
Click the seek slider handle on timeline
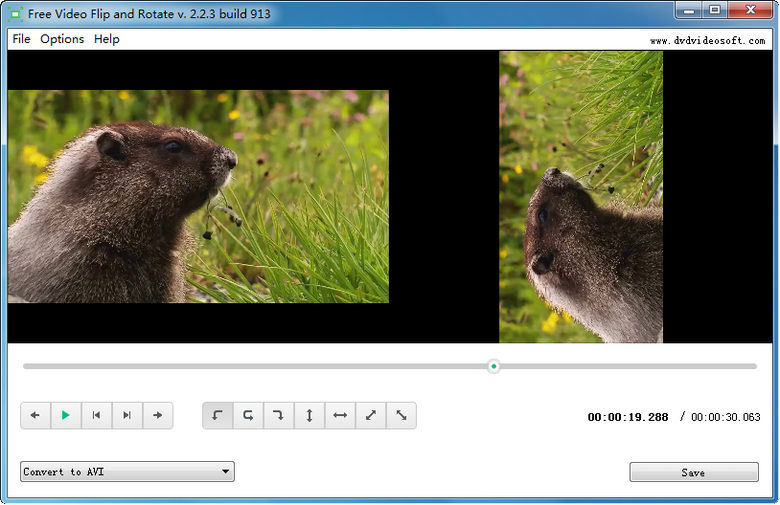[494, 366]
